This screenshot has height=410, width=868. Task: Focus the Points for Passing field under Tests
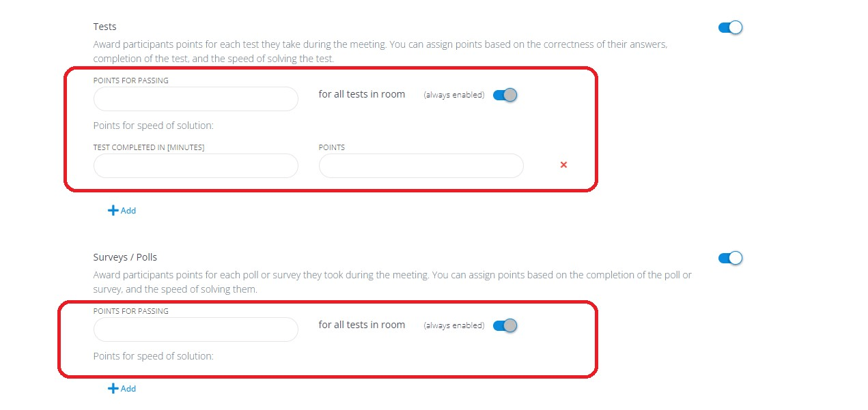pos(196,99)
